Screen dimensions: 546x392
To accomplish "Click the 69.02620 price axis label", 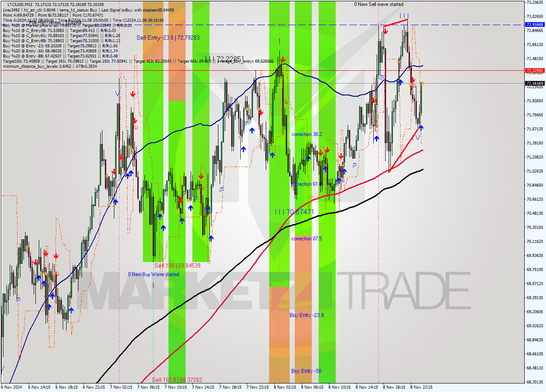I will (534, 326).
